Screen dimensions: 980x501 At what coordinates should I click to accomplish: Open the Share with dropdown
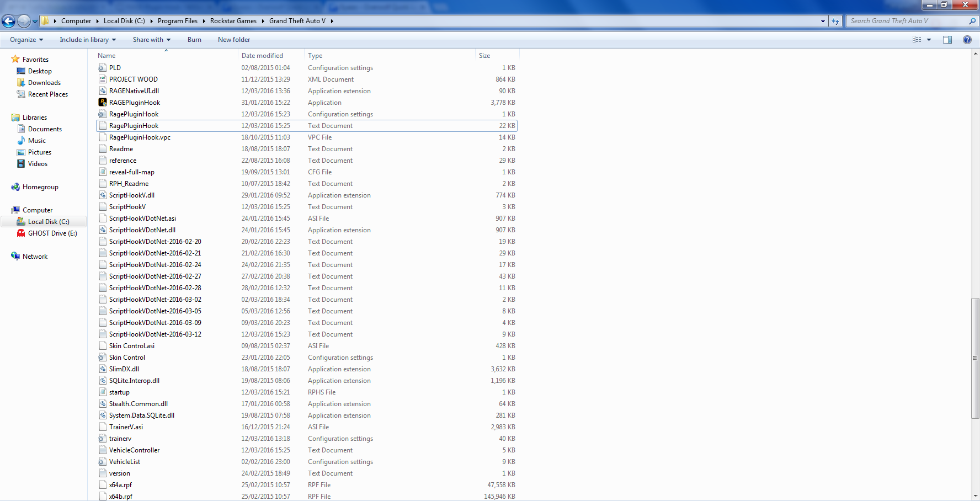point(152,40)
